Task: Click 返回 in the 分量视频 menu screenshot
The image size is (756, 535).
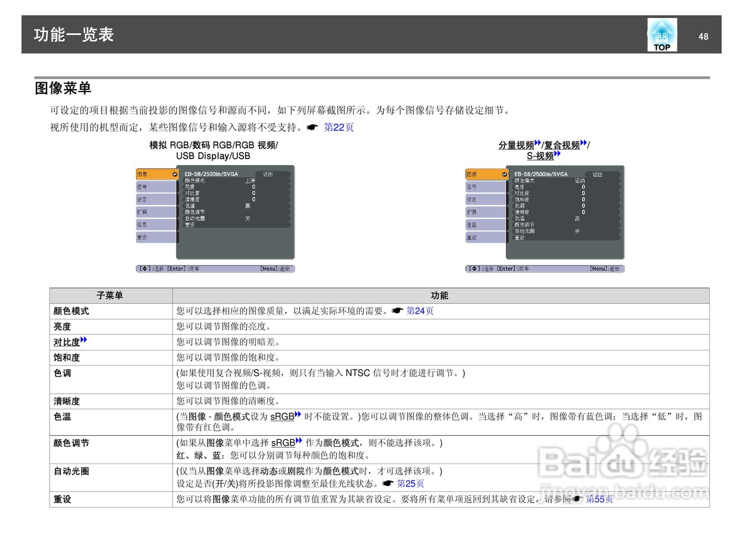Action: 598,174
